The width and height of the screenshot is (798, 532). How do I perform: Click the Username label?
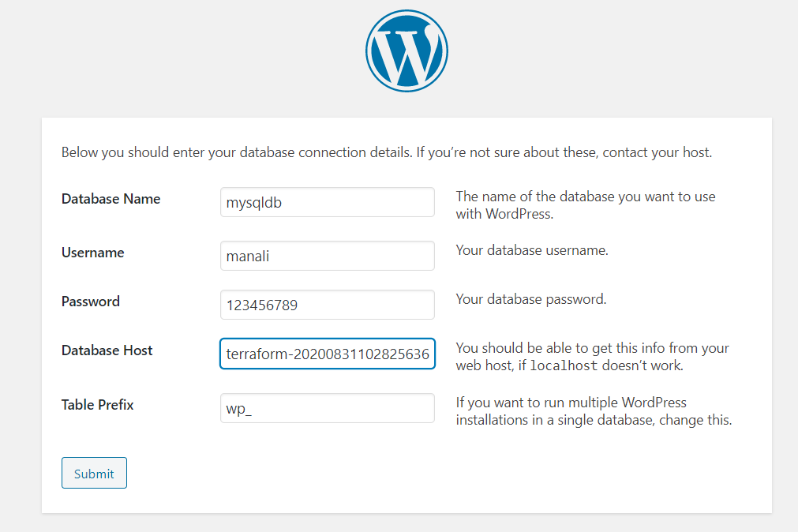point(92,253)
